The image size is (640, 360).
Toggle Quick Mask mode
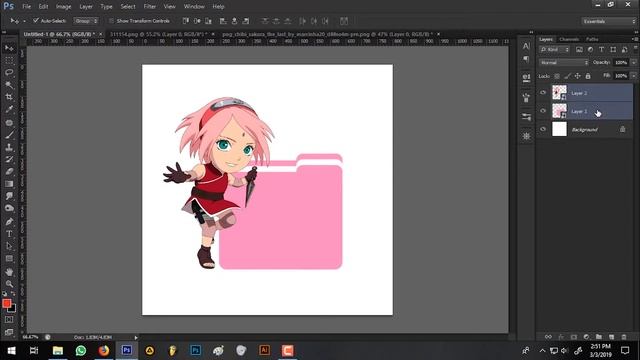9,320
